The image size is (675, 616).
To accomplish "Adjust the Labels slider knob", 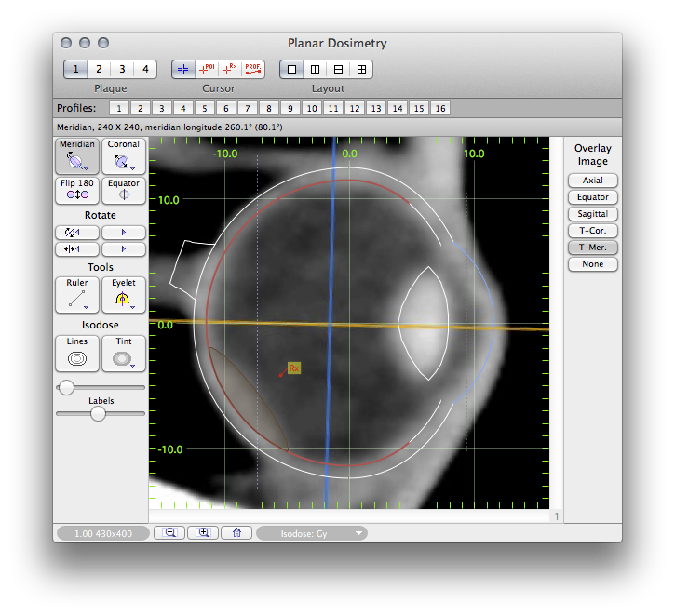I will point(98,414).
